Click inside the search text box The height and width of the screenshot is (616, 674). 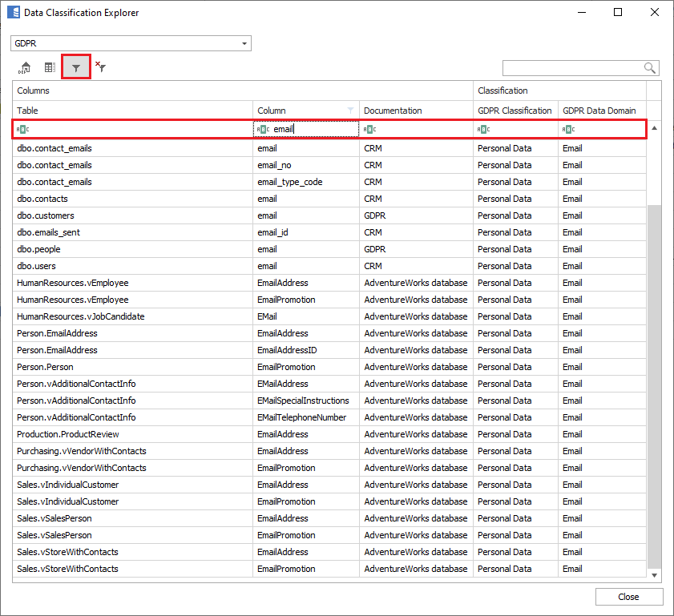pyautogui.click(x=571, y=68)
